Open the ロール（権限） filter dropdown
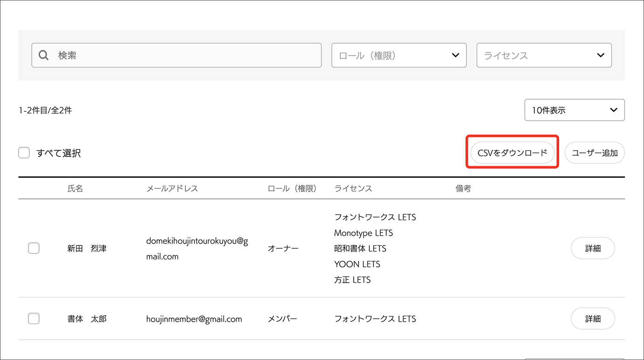 pos(399,55)
